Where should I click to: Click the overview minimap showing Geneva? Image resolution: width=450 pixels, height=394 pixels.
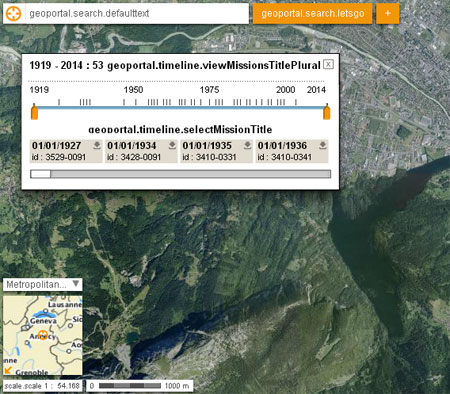(43, 335)
